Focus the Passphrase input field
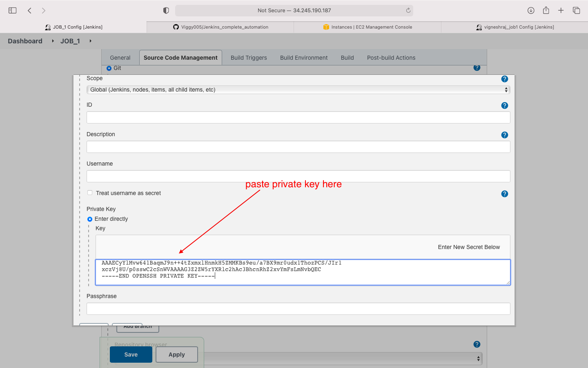The height and width of the screenshot is (368, 588). [x=298, y=309]
